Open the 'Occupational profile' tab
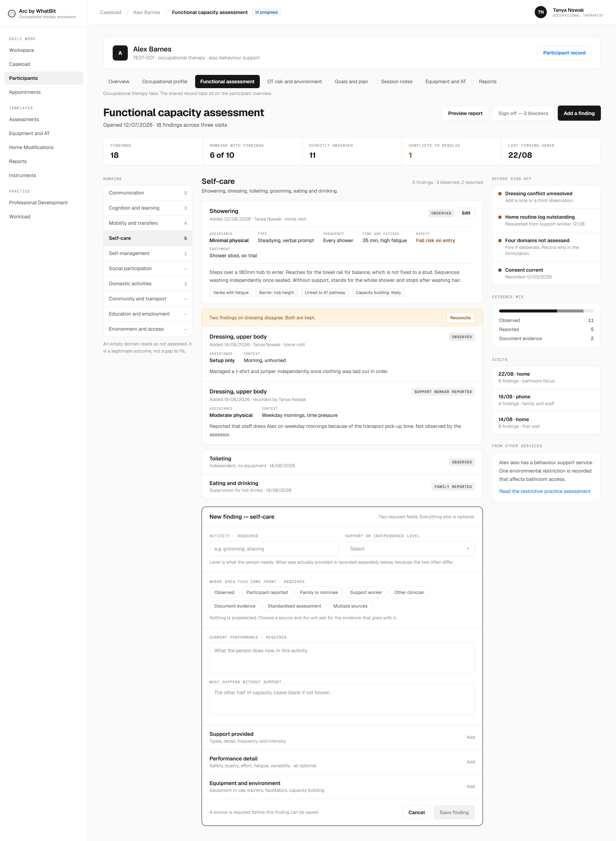Image resolution: width=616 pixels, height=841 pixels. tap(165, 82)
